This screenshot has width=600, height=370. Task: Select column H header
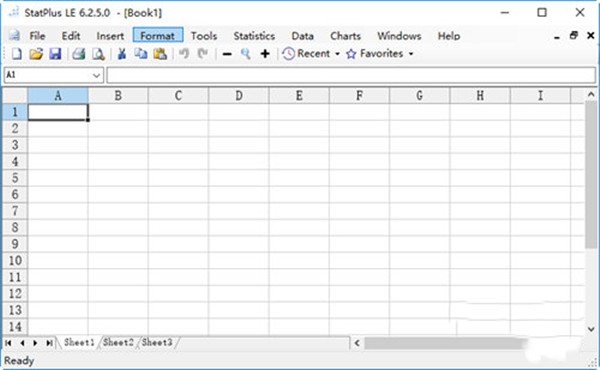(x=480, y=96)
